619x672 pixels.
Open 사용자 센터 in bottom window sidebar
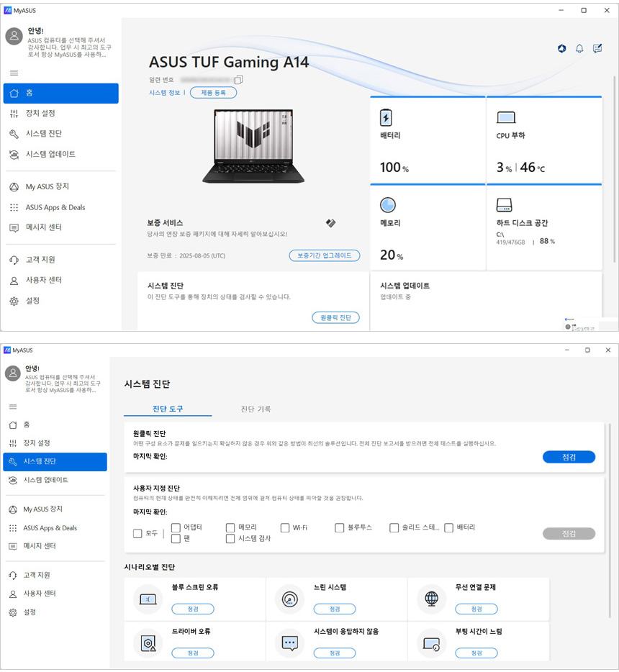click(55, 594)
